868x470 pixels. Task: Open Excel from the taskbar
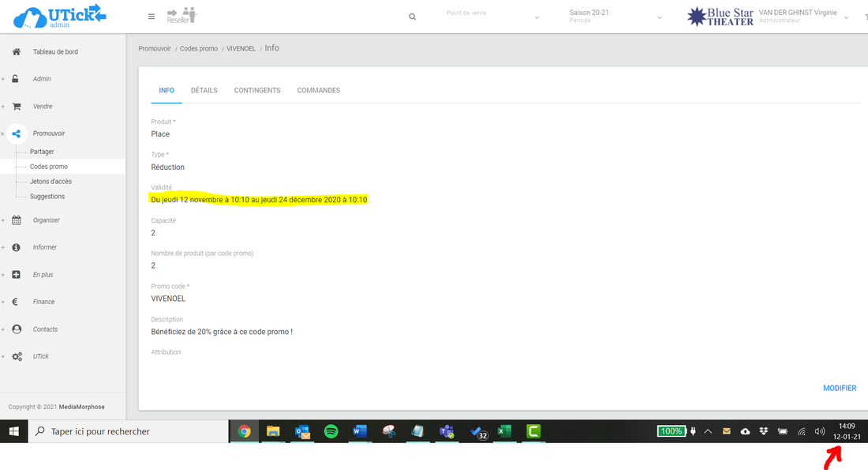pyautogui.click(x=504, y=431)
